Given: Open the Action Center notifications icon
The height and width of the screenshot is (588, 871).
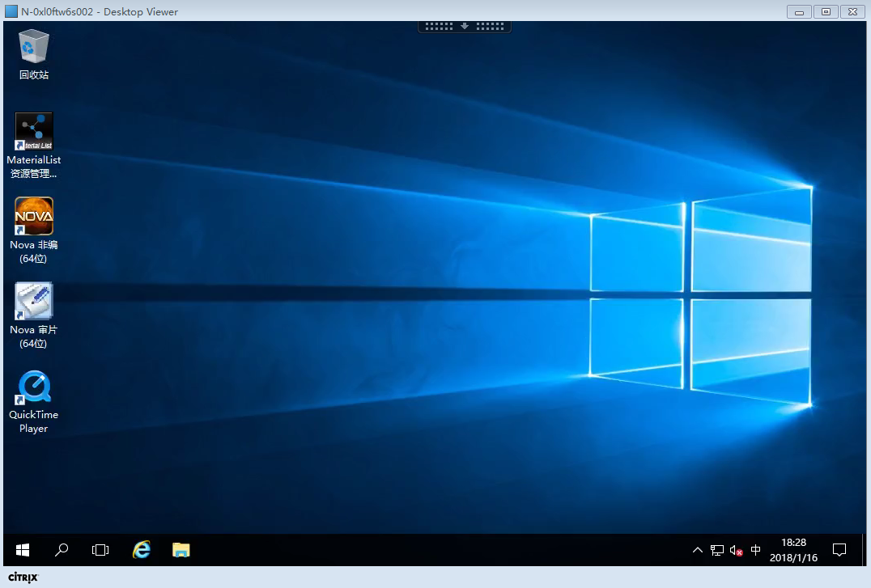Looking at the screenshot, I should 839,550.
